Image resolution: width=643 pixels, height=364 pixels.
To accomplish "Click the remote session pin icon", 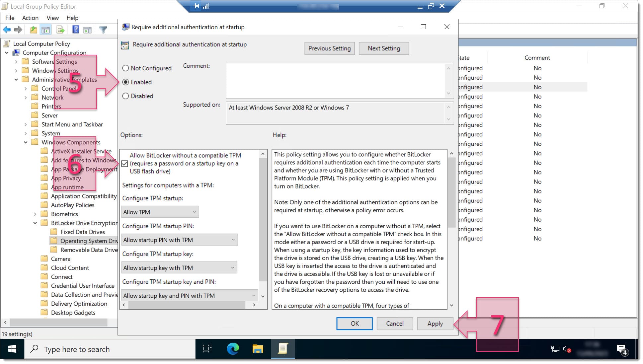I will 197,6.
